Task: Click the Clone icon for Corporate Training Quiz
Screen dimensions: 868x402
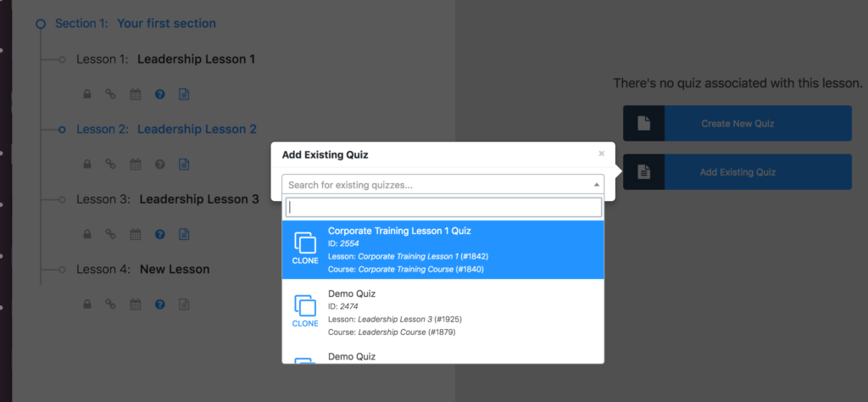Action: (305, 248)
